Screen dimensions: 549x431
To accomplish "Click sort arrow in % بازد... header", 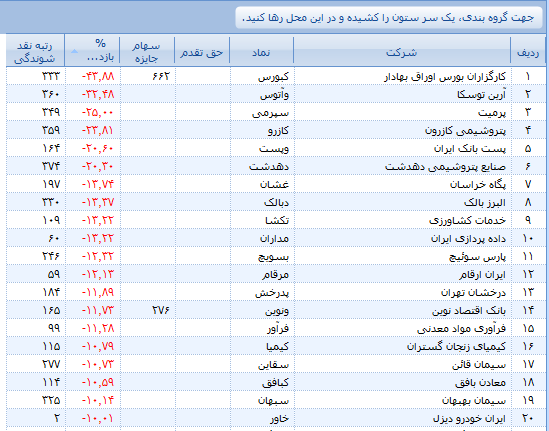I will 74,51.
